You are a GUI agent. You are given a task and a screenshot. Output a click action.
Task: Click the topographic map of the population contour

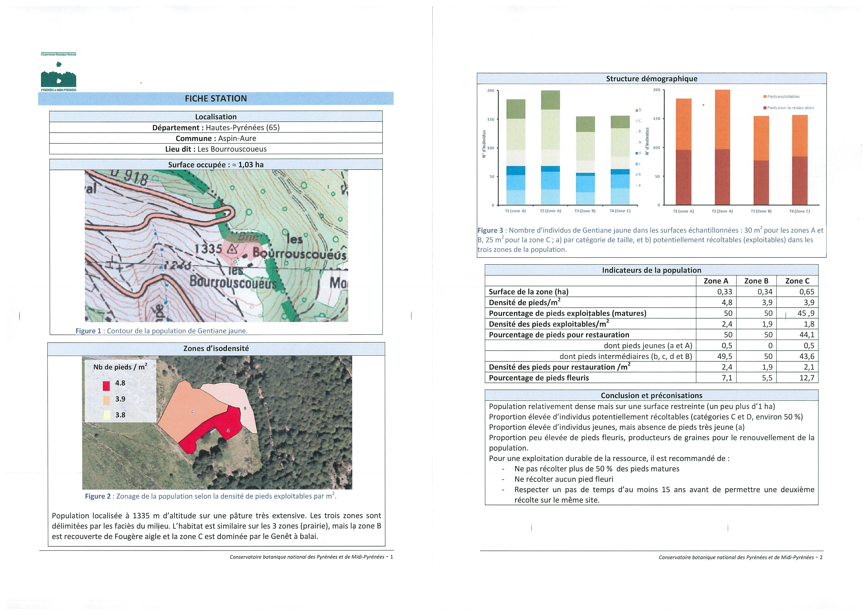216,246
